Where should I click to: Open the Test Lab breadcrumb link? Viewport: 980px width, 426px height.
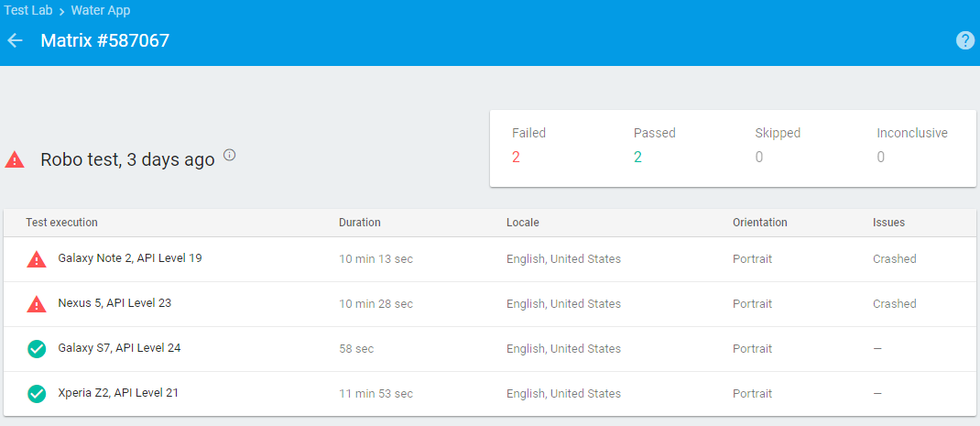[30, 11]
